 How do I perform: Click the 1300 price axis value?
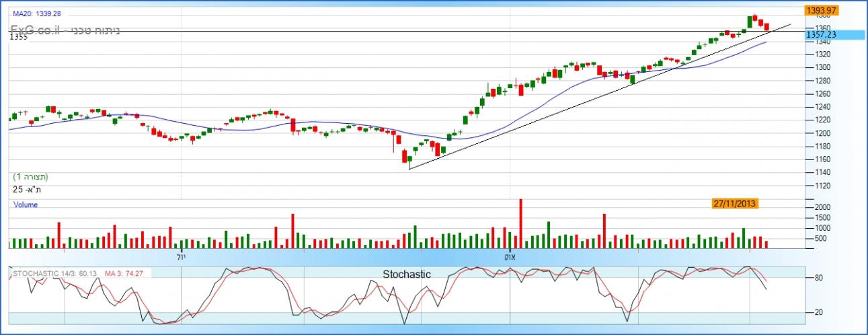point(822,68)
